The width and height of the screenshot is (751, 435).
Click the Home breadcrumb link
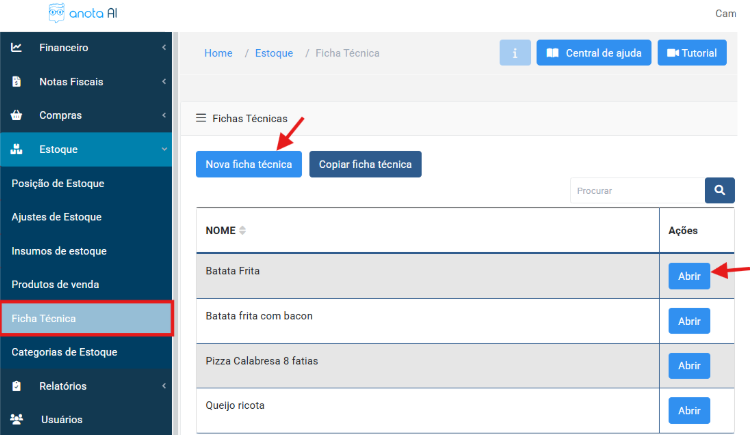(218, 53)
